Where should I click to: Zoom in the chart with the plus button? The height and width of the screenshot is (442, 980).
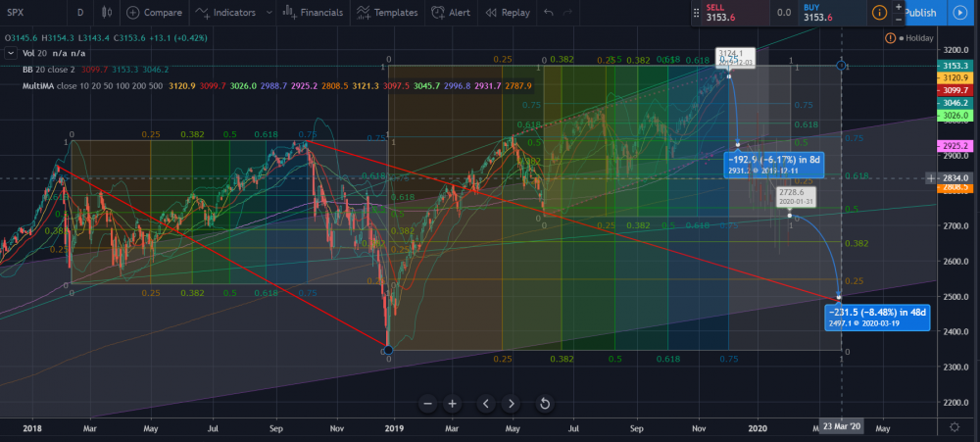pyautogui.click(x=452, y=403)
